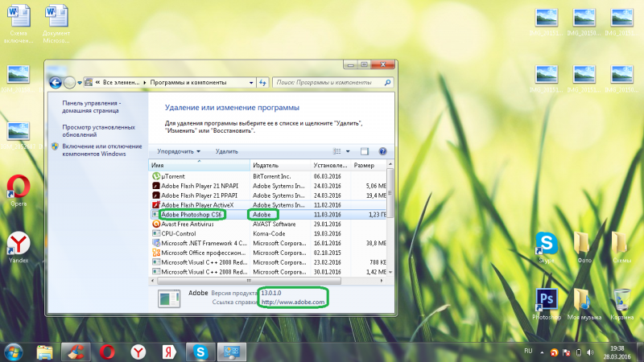Change view with the view mode icon
Screen dimensions: 644x362
[x=337, y=151]
